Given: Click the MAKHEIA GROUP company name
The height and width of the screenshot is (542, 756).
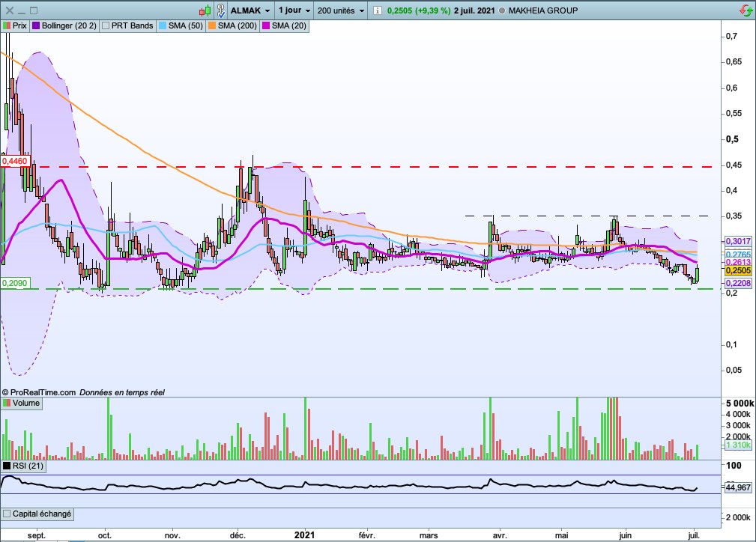Looking at the screenshot, I should tap(543, 10).
